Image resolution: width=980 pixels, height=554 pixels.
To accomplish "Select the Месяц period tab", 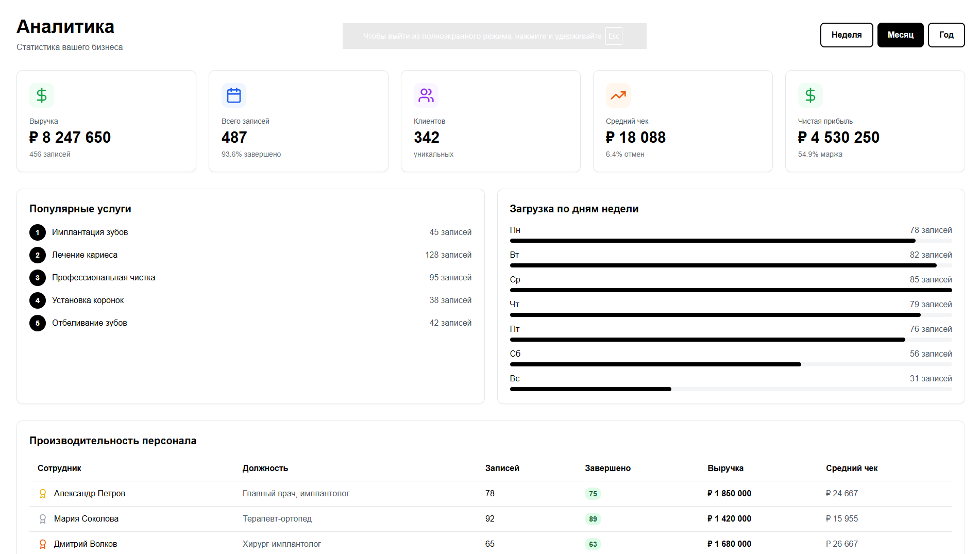I will tap(900, 35).
